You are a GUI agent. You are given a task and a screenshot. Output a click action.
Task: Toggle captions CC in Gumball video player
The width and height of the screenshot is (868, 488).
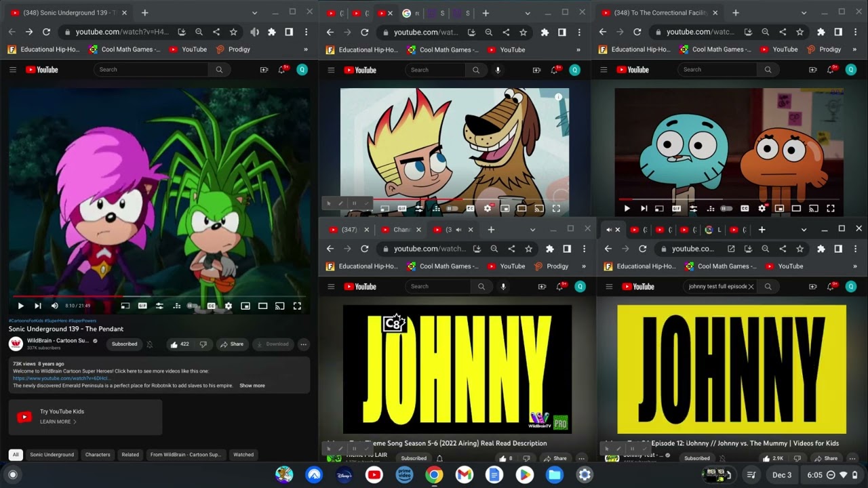pos(745,208)
